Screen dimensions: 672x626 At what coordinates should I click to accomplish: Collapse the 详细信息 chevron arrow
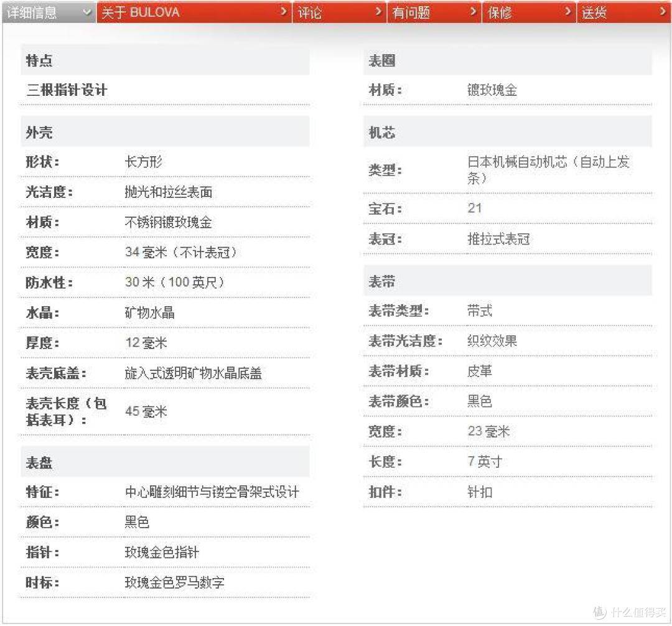pos(87,12)
